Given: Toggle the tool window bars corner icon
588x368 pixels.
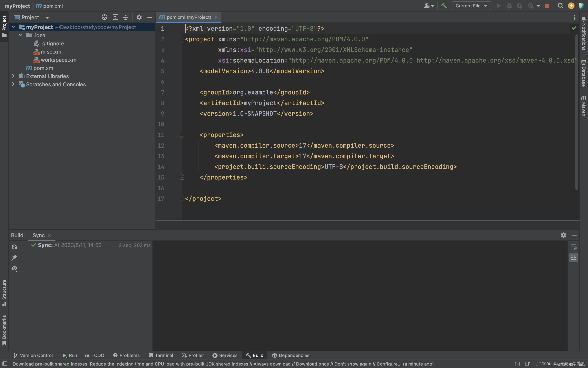Looking at the screenshot, I should coord(5,364).
